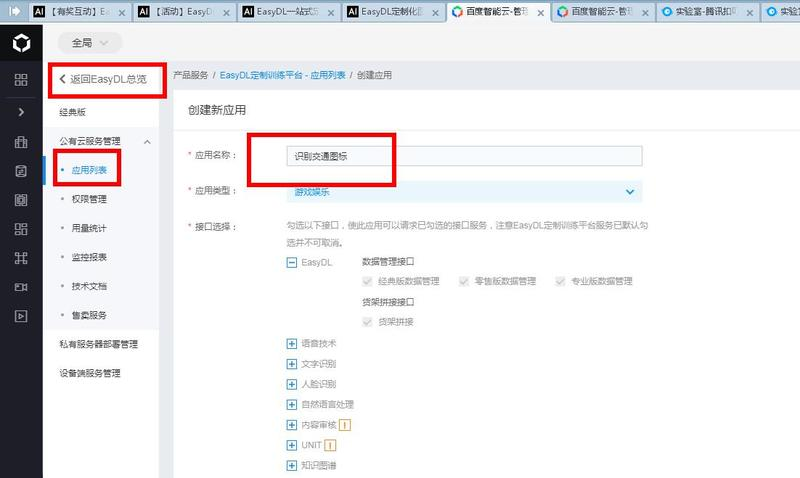Open the 全局 region dropdown
Screen dimensions: 800x478
point(90,43)
